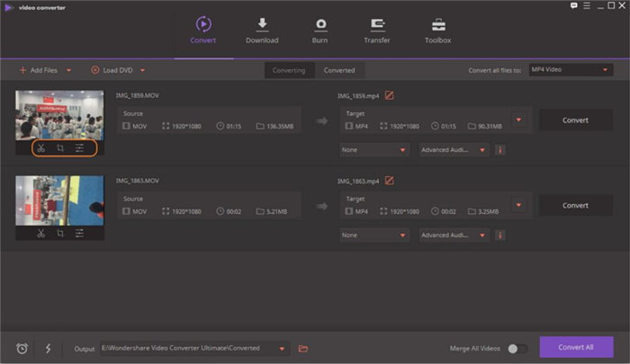Click the scissors trim icon for IMG_1859
The width and height of the screenshot is (630, 364).
pos(41,148)
